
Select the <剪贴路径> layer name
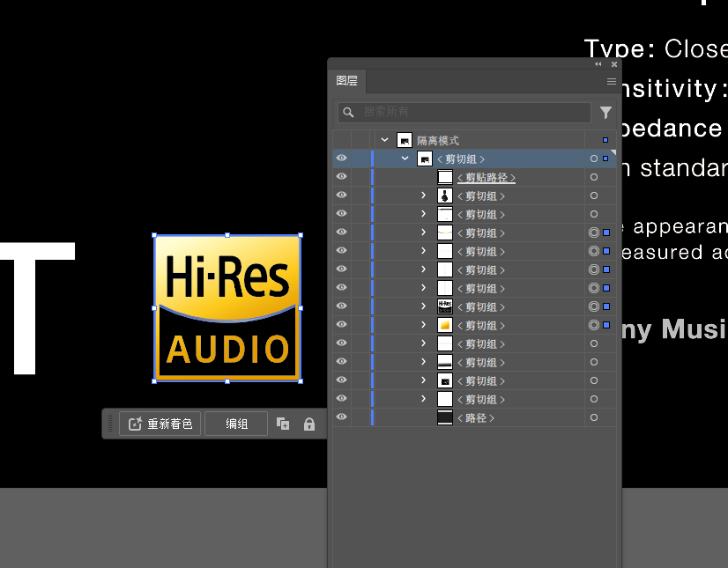[487, 177]
